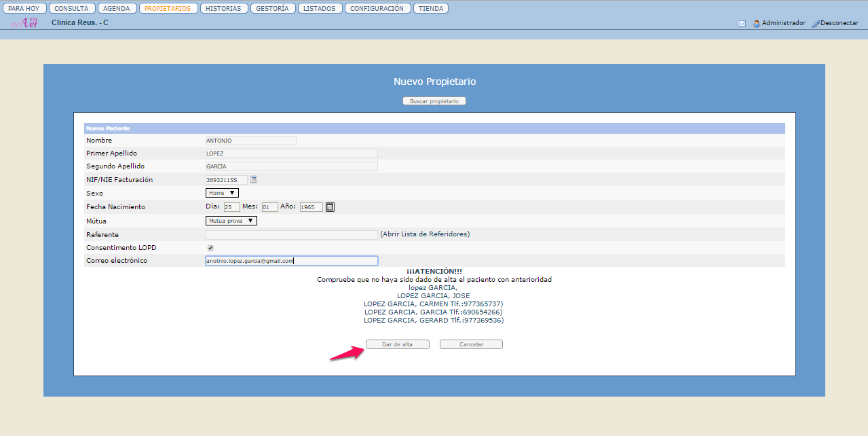Select the CONFIGURACIÓN menu
This screenshot has height=436, width=868.
click(x=377, y=9)
